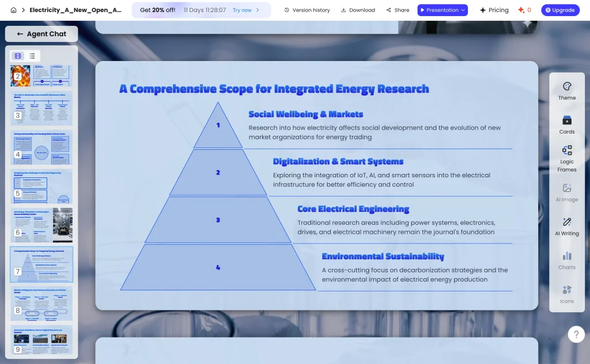
Task: Open AI Writing tool
Action: tap(567, 226)
